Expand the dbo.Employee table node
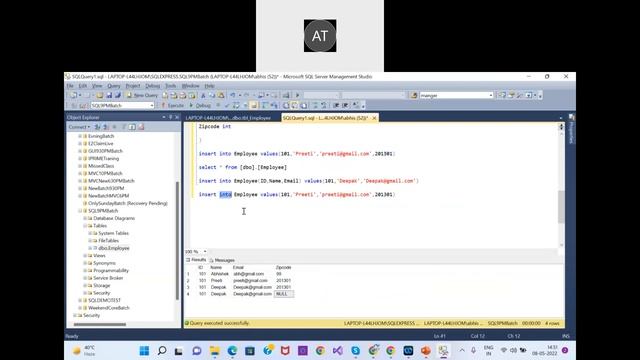Viewport: 640px width, 360px height. pos(90,248)
